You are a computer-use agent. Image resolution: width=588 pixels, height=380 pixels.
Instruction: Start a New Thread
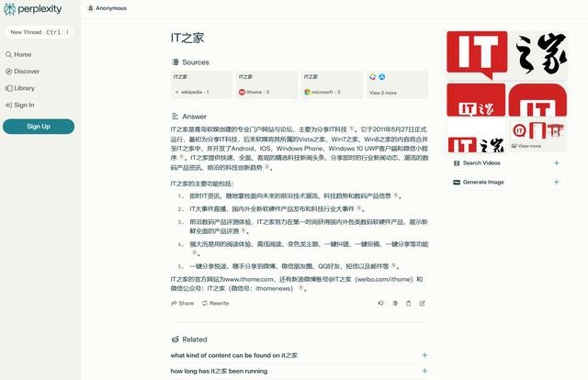39,32
